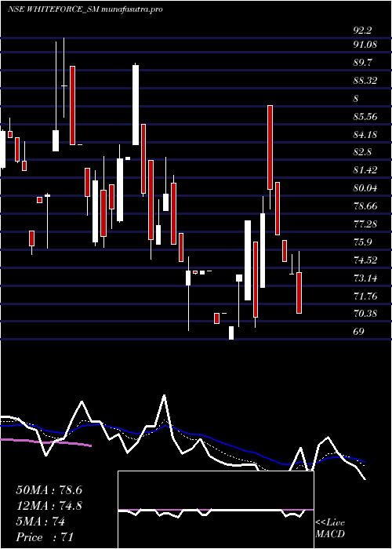Select the 77.28 price axis label
This screenshot has width=392, height=549.
click(365, 224)
